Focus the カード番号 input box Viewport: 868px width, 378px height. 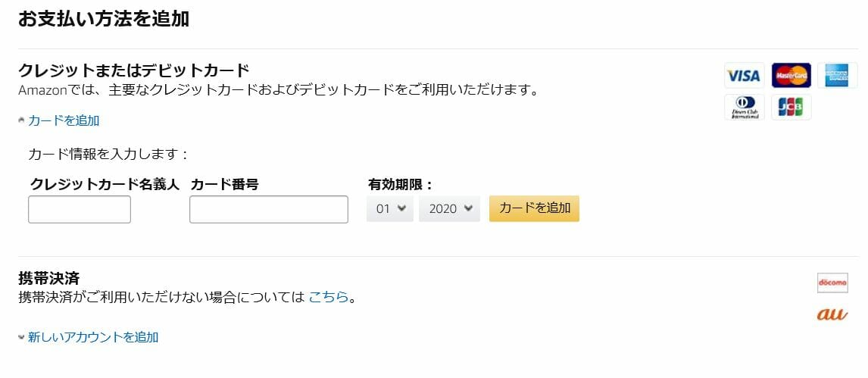point(268,209)
